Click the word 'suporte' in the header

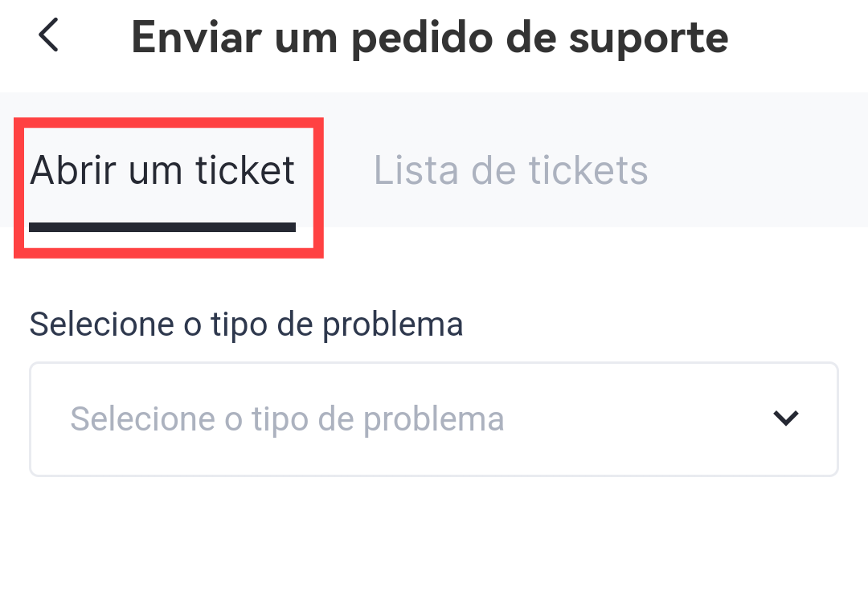(x=648, y=37)
